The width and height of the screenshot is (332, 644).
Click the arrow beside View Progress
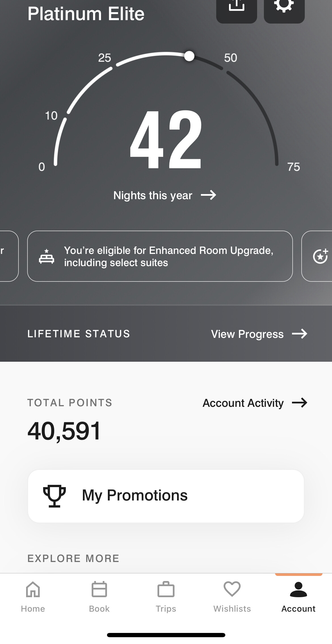pyautogui.click(x=300, y=334)
